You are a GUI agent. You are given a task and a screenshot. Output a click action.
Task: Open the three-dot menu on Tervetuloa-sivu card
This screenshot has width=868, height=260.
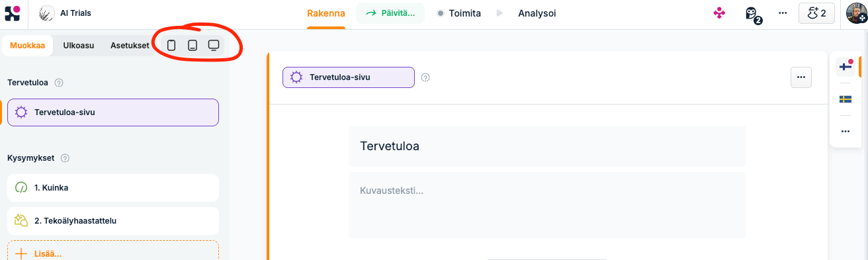click(x=801, y=77)
